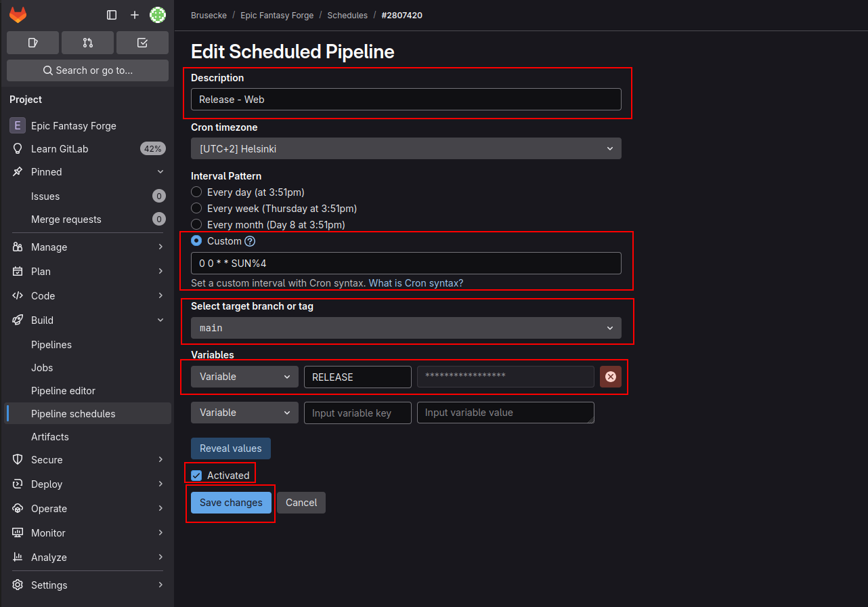The height and width of the screenshot is (607, 868).
Task: Open Jobs in the Build menu
Action: (x=88, y=368)
